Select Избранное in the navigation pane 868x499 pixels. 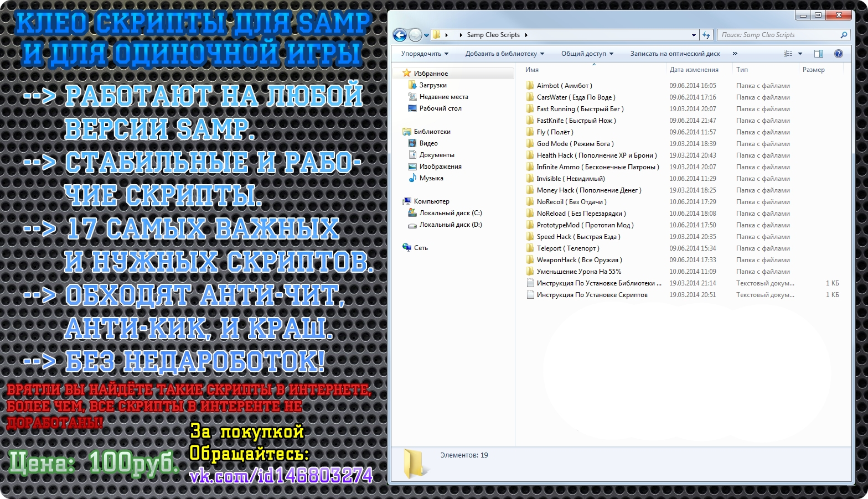point(431,74)
